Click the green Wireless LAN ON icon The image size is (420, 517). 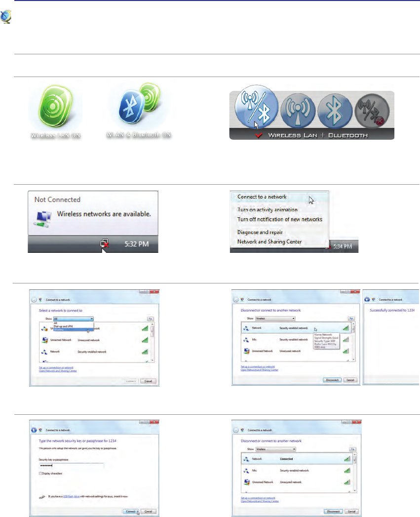[55, 106]
